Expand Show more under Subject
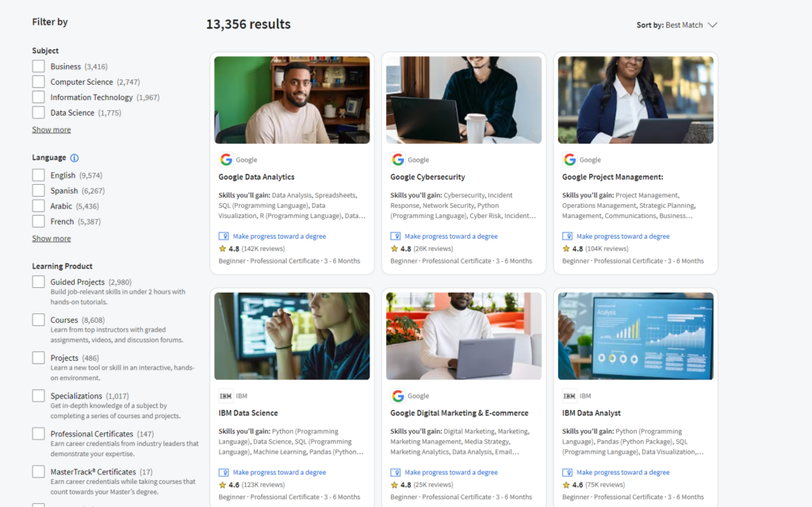The image size is (812, 507). 52,129
